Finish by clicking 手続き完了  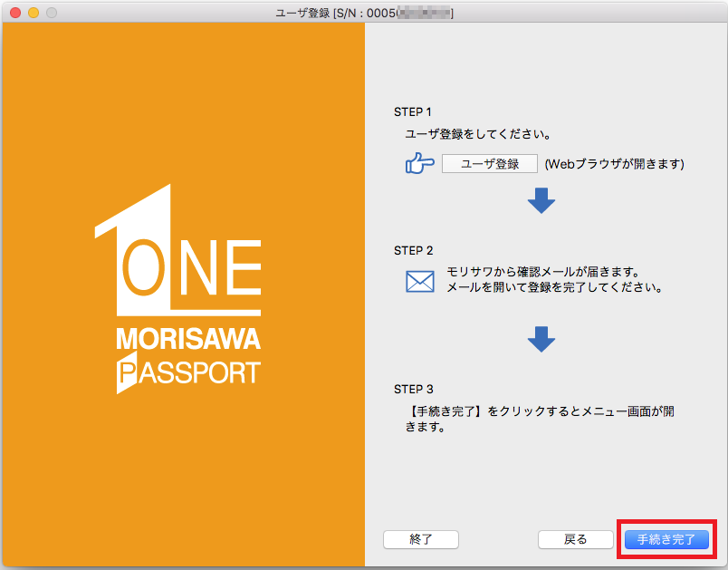(666, 539)
